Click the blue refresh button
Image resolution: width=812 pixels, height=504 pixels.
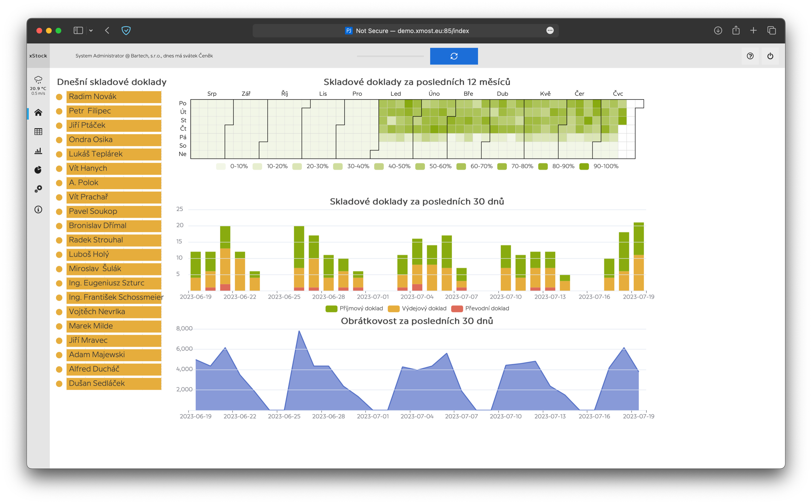pos(454,56)
